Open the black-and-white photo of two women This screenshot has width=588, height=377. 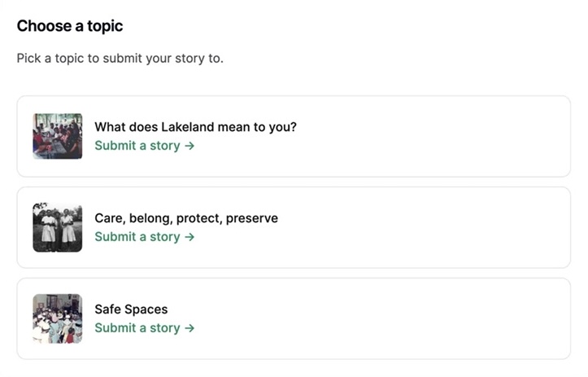58,227
